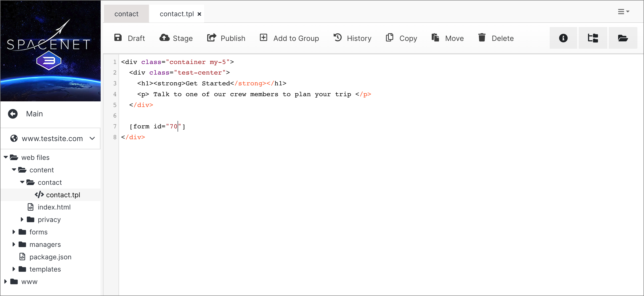
Task: Select the contact page tab
Action: (126, 14)
